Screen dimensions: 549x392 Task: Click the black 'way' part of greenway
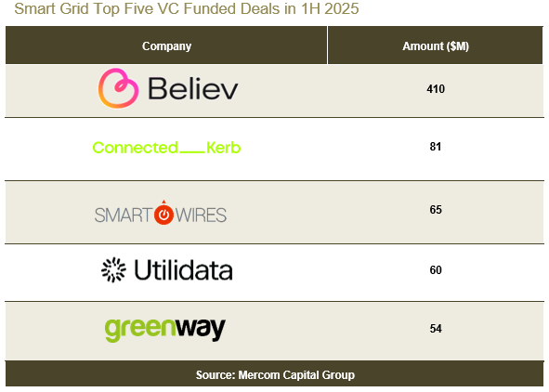click(x=201, y=330)
